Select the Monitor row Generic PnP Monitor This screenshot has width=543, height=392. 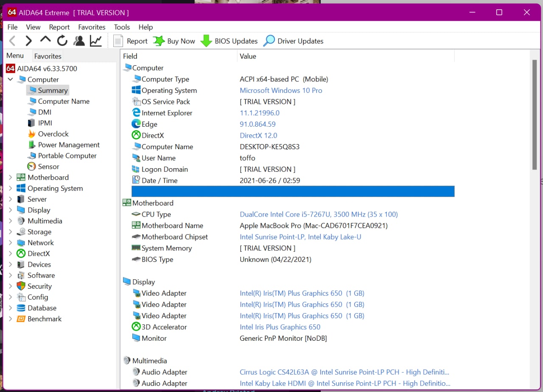(x=293, y=338)
